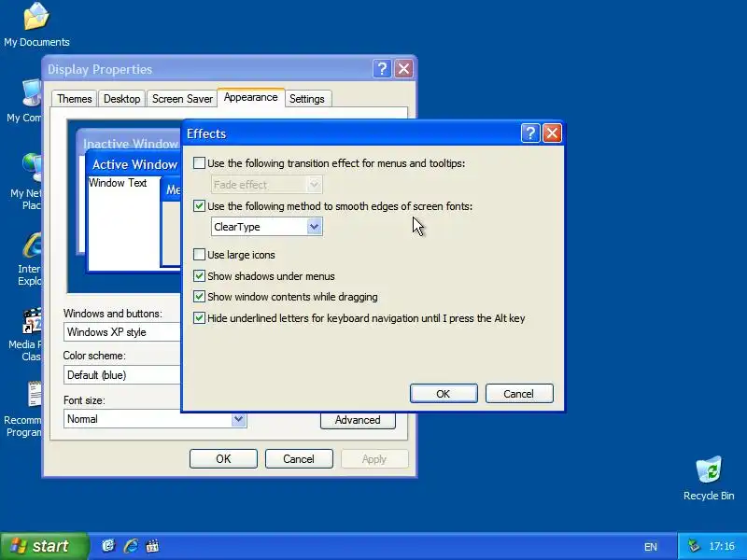Toggle Hide underlined letters for keyboard navigation
The height and width of the screenshot is (560, 747).
point(199,318)
